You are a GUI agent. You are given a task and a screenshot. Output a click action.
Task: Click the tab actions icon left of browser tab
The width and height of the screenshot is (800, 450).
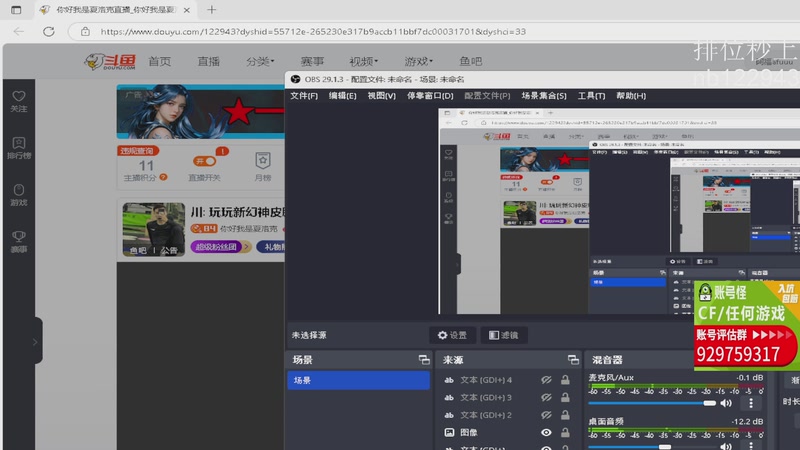[16, 10]
